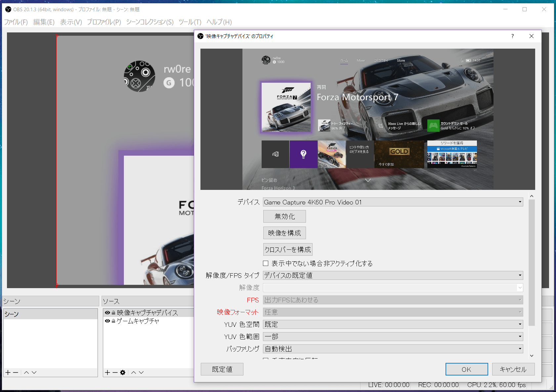
Task: Remove selected source with minus icon
Action: [x=115, y=372]
